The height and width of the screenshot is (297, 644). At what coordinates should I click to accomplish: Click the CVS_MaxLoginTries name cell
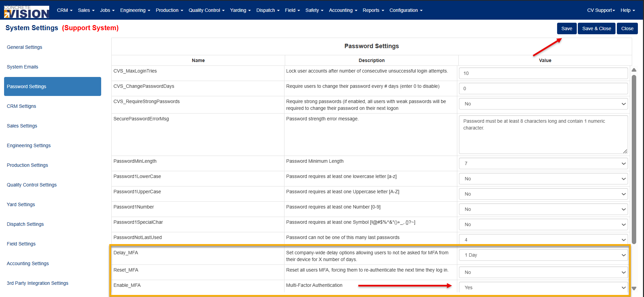click(198, 73)
